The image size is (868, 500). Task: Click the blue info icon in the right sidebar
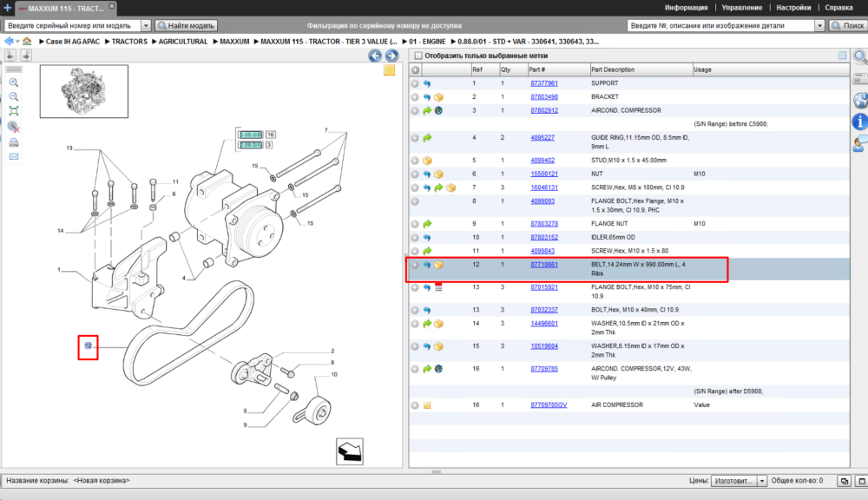859,122
